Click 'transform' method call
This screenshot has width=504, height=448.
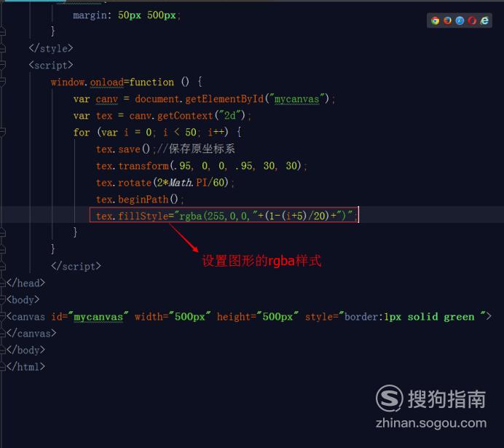(x=143, y=166)
